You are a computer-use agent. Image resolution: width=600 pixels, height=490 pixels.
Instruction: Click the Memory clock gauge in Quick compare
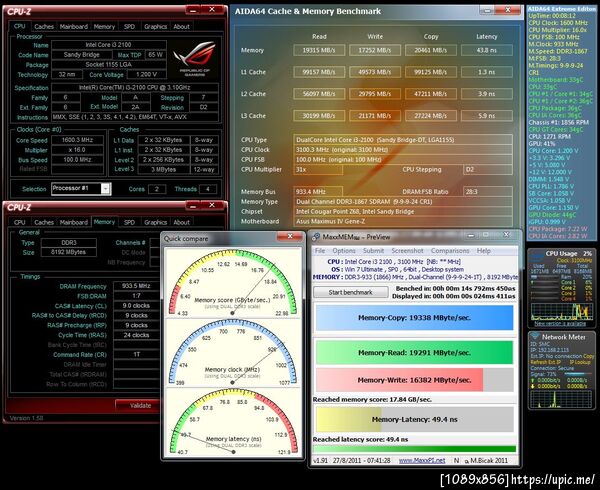[x=233, y=353]
